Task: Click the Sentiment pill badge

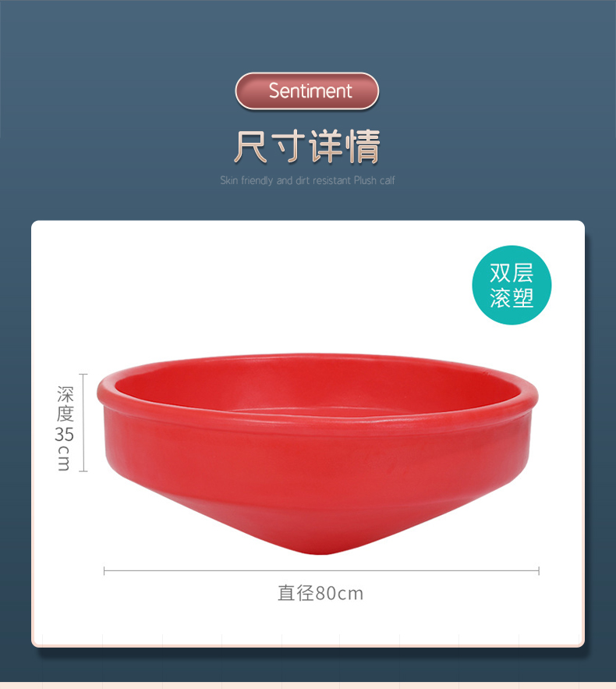Action: [x=307, y=91]
